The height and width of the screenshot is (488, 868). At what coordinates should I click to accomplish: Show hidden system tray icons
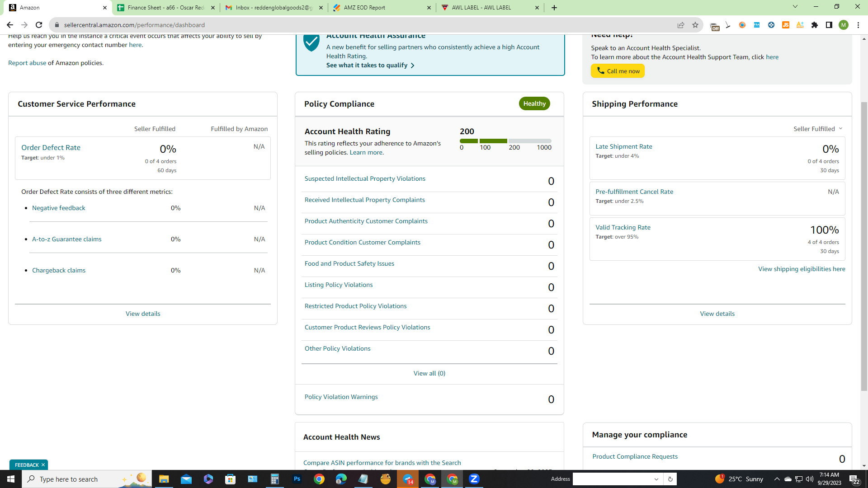[777, 479]
